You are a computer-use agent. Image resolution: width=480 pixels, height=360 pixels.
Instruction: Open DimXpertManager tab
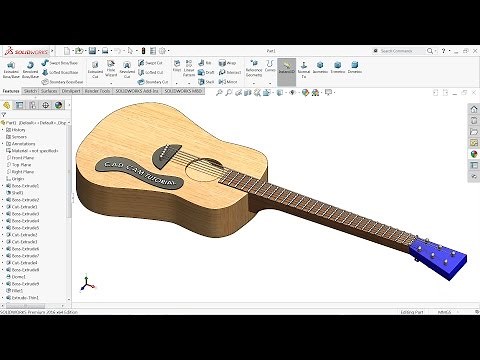click(46, 105)
